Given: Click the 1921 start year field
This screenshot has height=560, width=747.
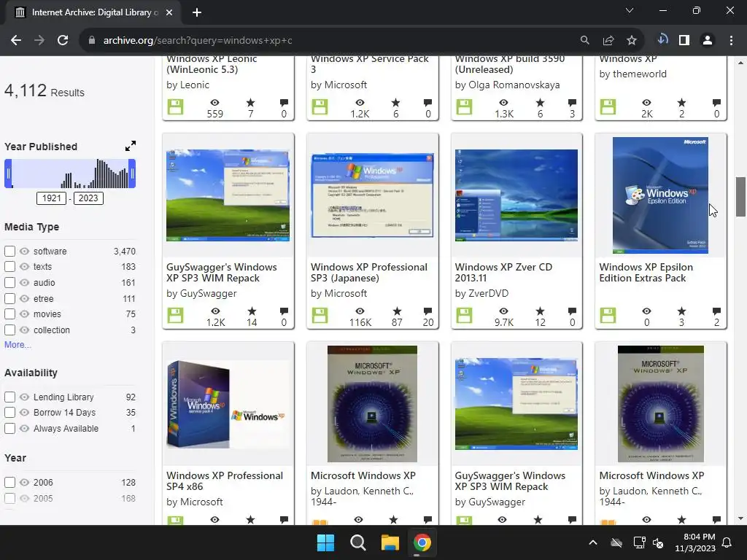Looking at the screenshot, I should tap(52, 198).
